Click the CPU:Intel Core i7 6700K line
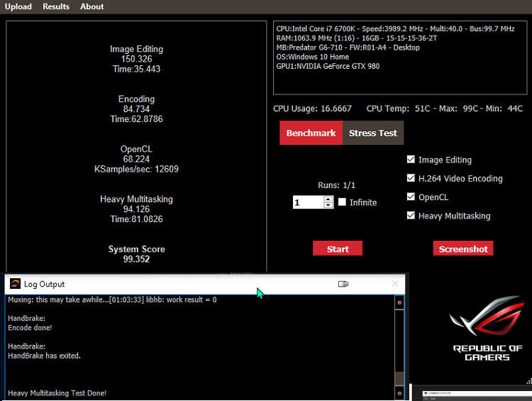Screen dimensions: 532x401 point(395,29)
